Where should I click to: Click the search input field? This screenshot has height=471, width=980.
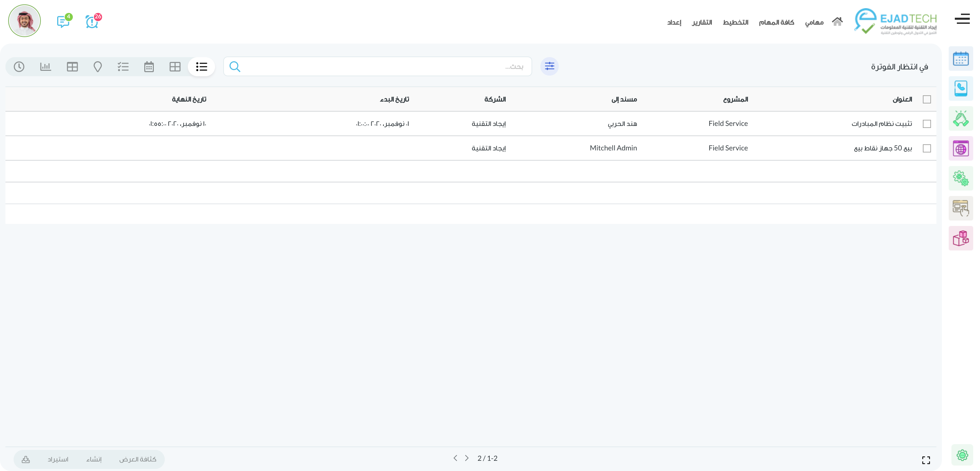click(x=380, y=67)
